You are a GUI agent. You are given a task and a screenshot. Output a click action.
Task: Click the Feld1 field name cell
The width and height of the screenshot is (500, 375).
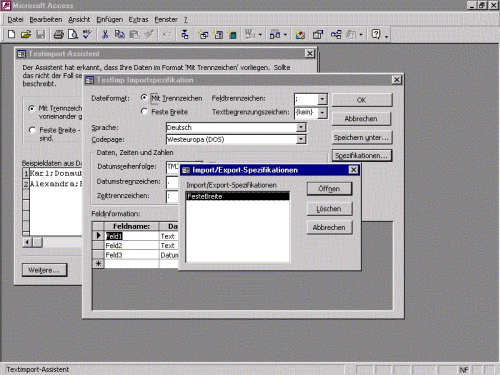pyautogui.click(x=132, y=236)
